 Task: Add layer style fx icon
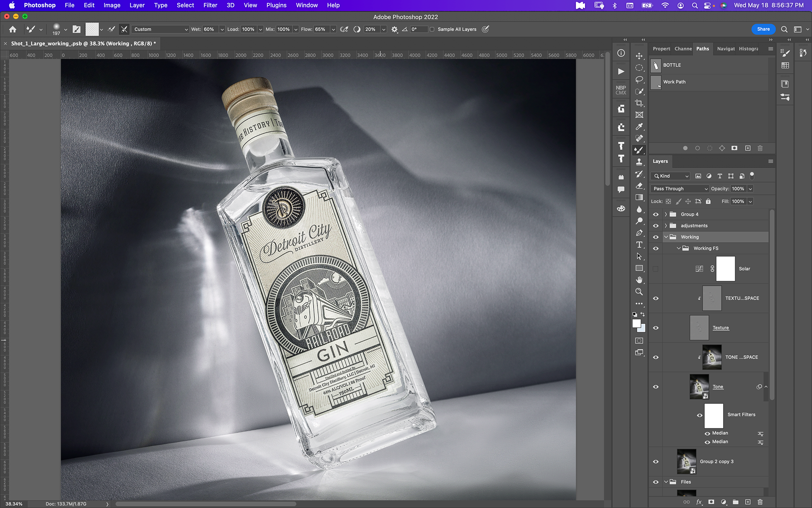pyautogui.click(x=699, y=502)
